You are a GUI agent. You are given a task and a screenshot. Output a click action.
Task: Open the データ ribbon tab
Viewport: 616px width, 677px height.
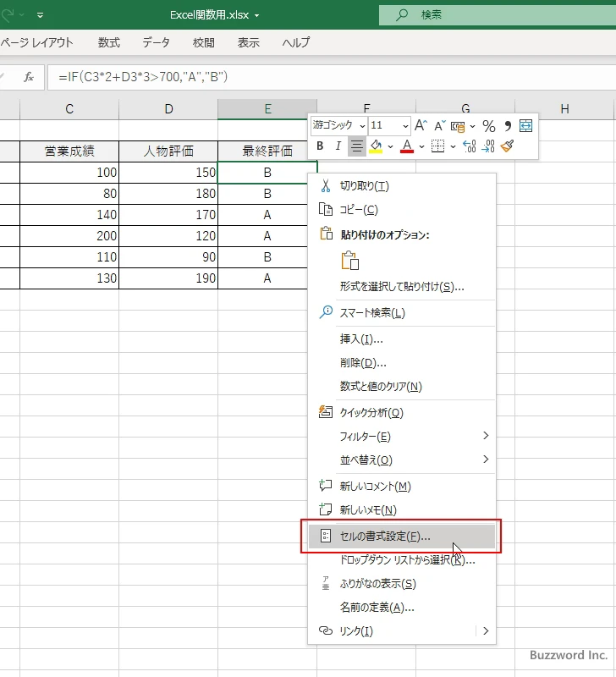coord(156,42)
